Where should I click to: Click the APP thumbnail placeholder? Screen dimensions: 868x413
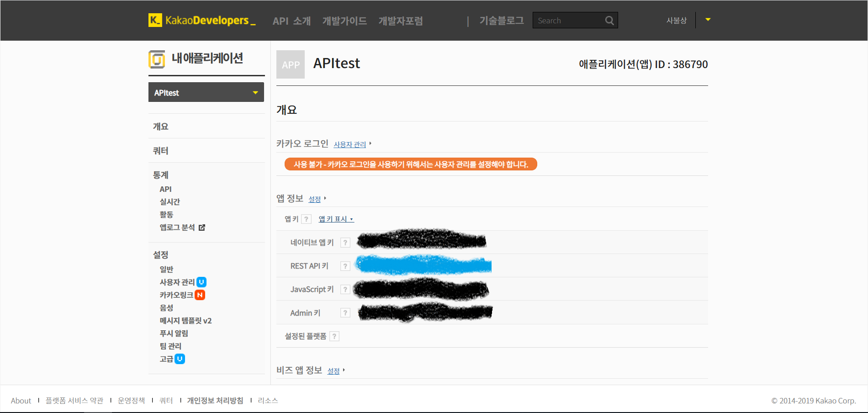pos(291,64)
